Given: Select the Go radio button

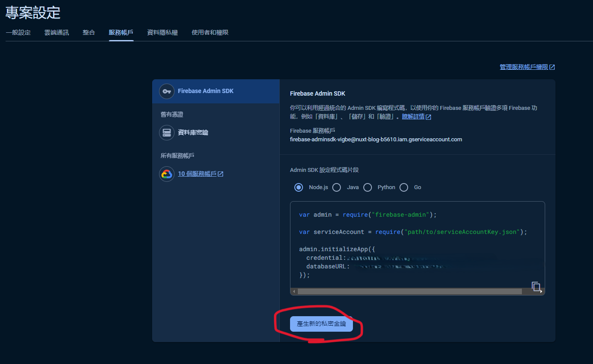Looking at the screenshot, I should 404,187.
